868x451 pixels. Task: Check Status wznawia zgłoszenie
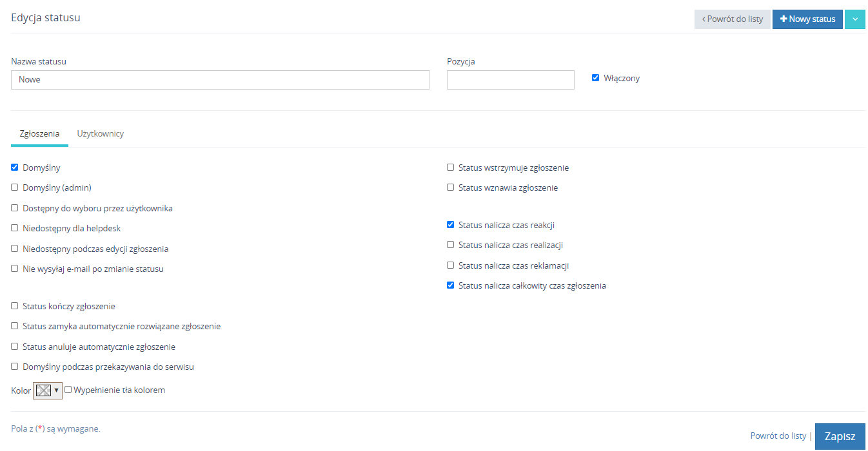click(x=451, y=187)
